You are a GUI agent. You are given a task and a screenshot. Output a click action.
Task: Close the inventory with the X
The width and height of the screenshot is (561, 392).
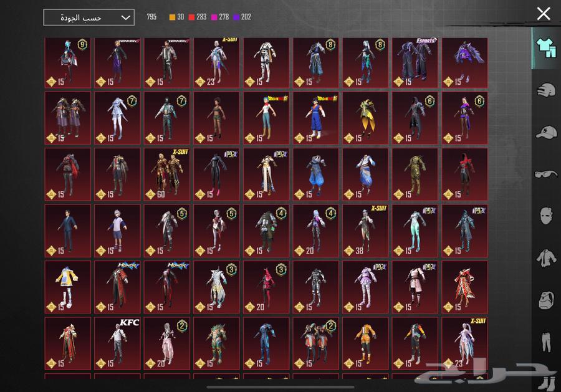point(544,14)
